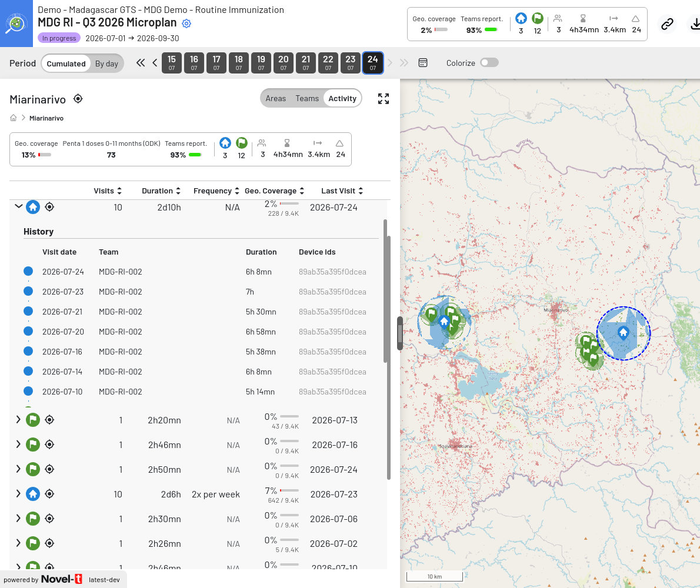
Task: Click history entry dated 2026-07-24
Action: click(x=201, y=272)
